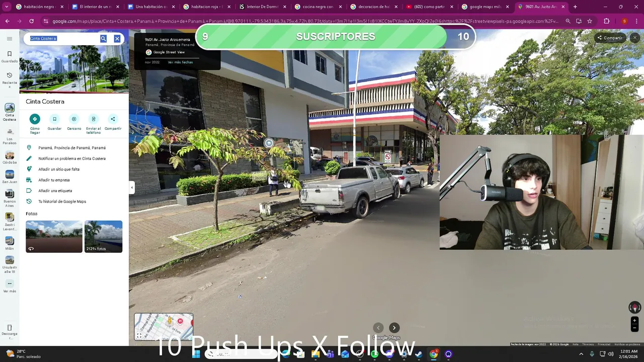Open the Cinta Costera header photo
Screen dimensions: 644x362
(74, 69)
